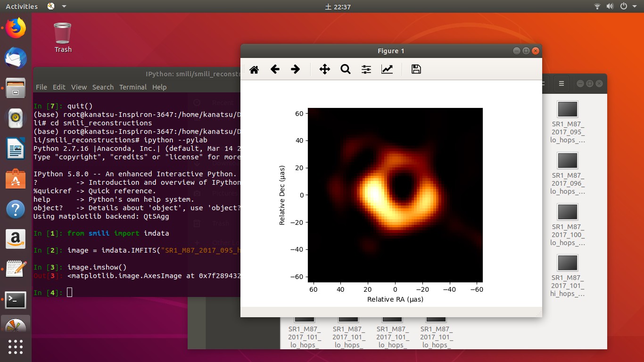The image size is (644, 362).
Task: Open the terminal Search menu
Action: click(103, 87)
